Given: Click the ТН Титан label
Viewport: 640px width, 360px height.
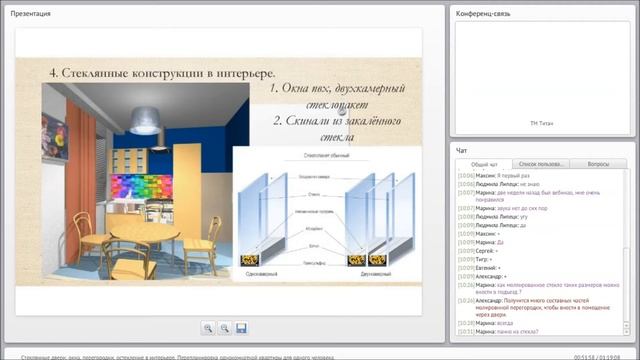Looking at the screenshot, I should click(542, 123).
